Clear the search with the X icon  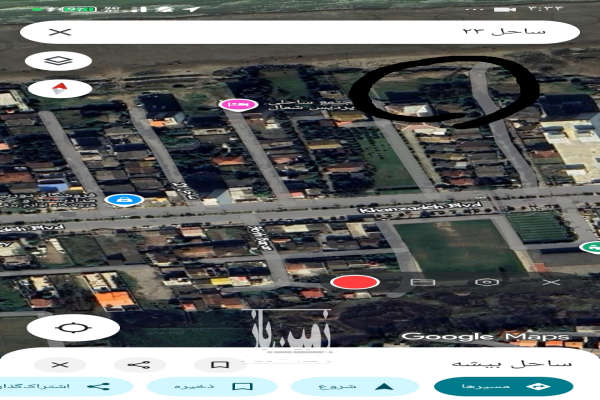[60, 32]
